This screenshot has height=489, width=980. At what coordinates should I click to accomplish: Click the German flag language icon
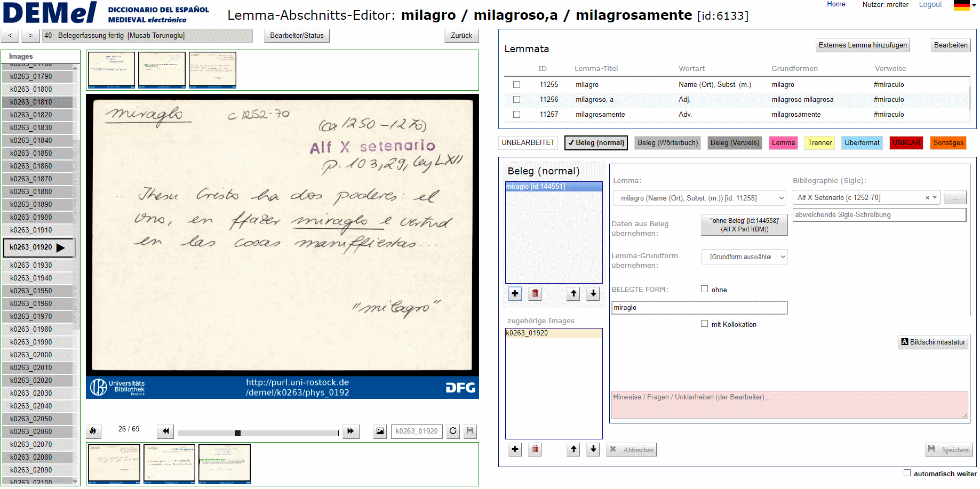[962, 5]
